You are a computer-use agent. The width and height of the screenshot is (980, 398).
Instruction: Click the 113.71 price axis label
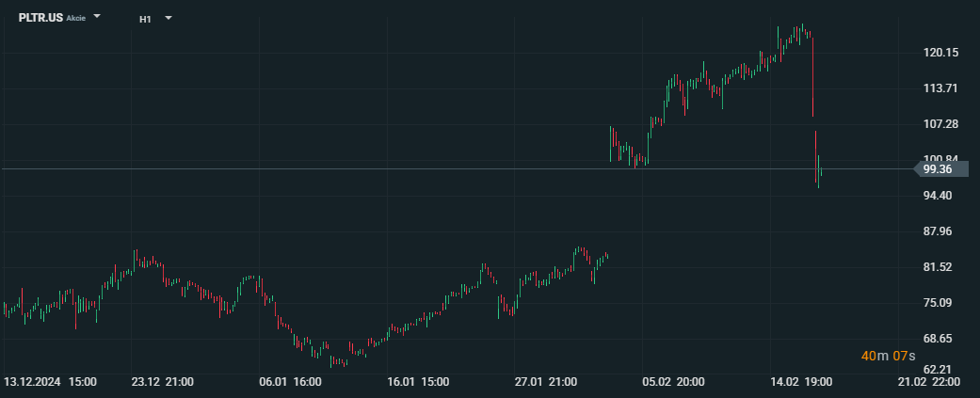[940, 88]
